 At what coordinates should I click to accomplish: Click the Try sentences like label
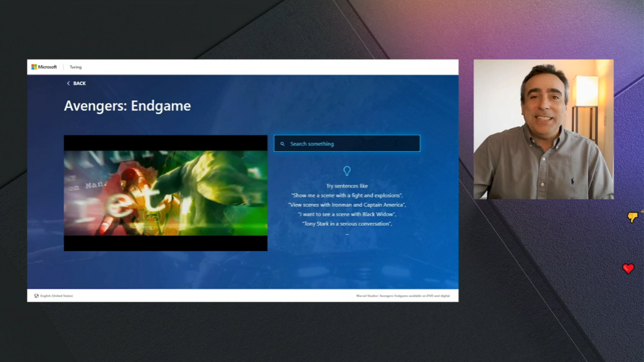tap(347, 186)
